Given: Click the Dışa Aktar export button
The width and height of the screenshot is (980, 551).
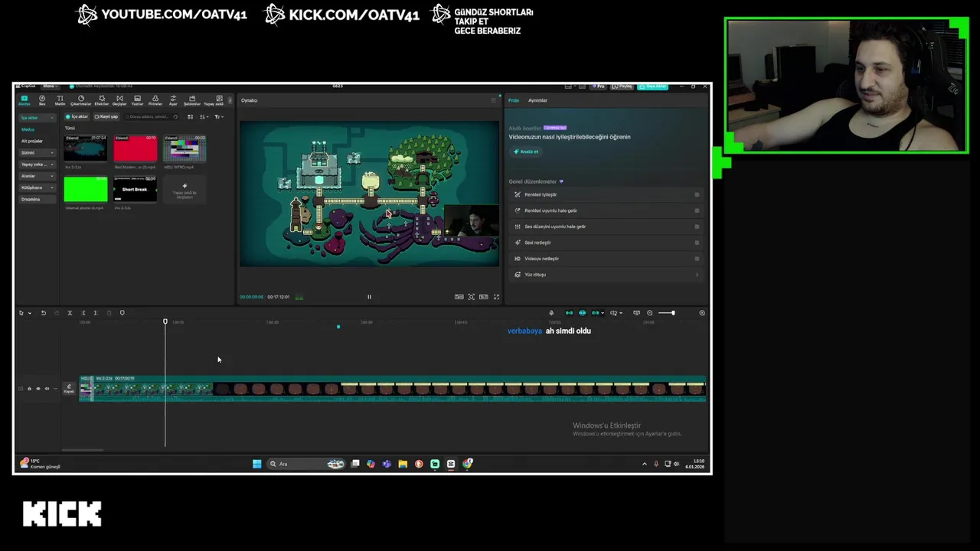Looking at the screenshot, I should (x=653, y=86).
